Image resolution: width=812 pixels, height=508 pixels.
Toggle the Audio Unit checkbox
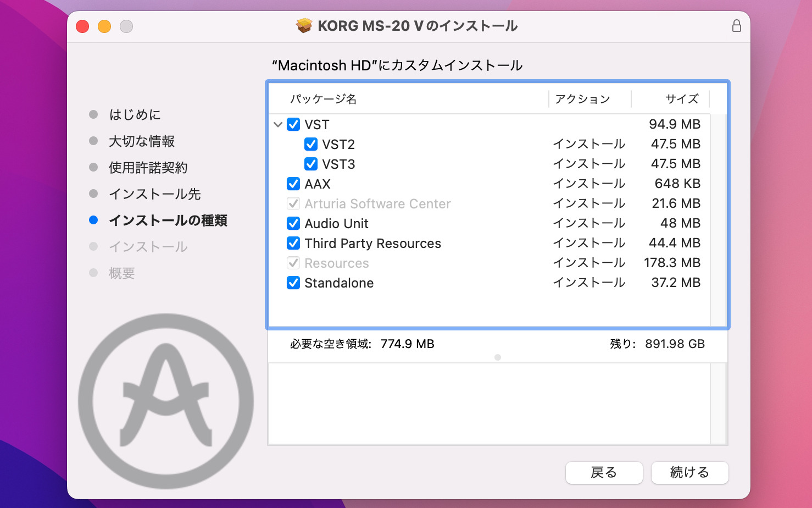tap(293, 224)
